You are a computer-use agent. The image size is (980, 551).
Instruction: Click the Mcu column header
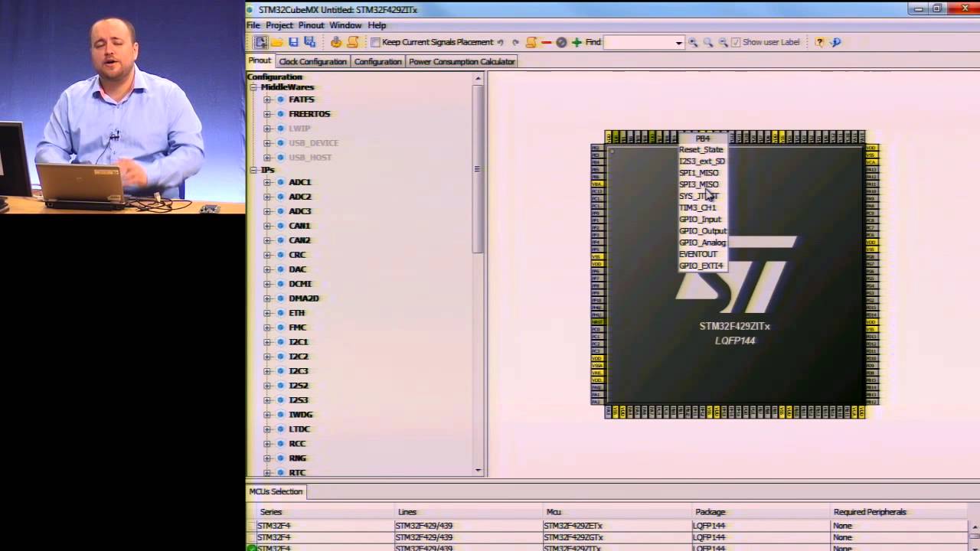coord(617,512)
